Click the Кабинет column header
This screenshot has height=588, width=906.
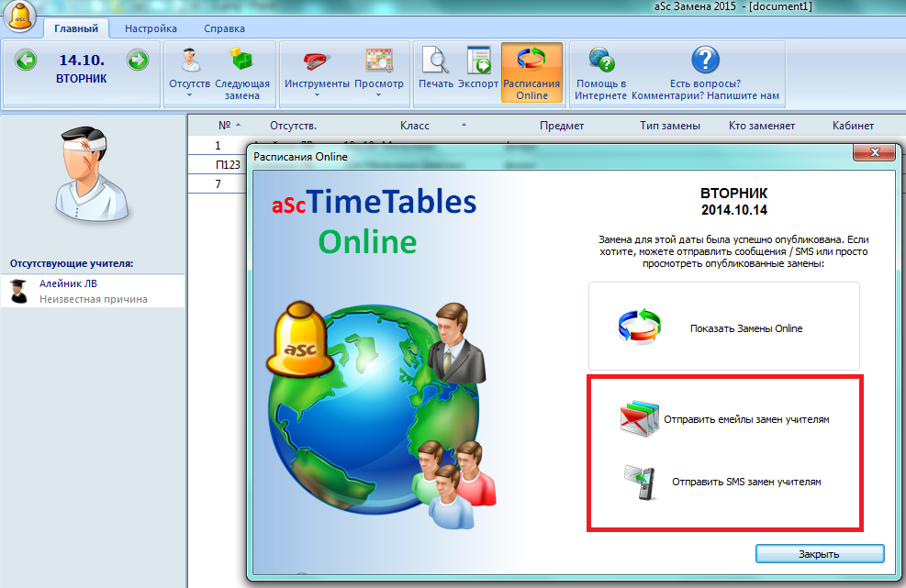point(853,126)
